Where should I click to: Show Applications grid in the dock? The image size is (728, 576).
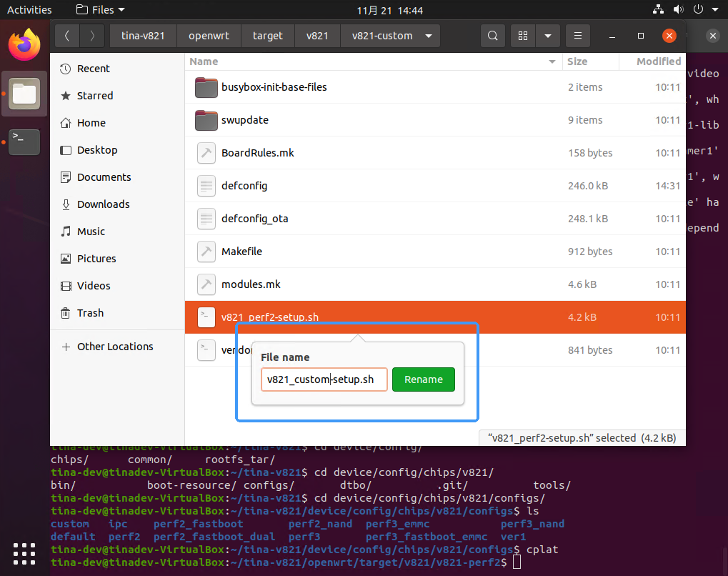(24, 553)
